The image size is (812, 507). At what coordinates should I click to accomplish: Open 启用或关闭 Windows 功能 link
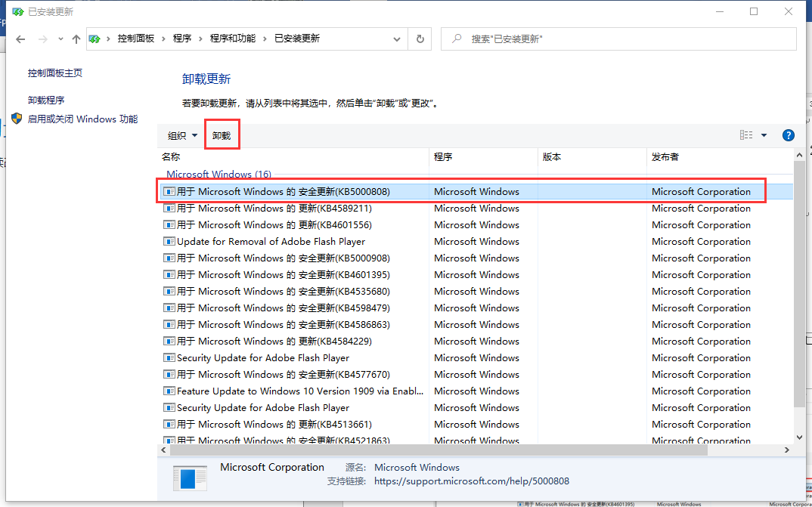click(x=82, y=119)
